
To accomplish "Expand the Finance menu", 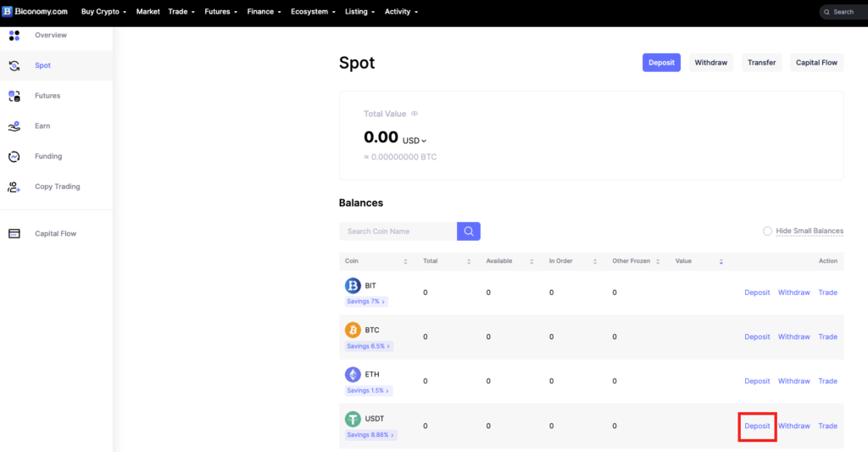I will [264, 12].
